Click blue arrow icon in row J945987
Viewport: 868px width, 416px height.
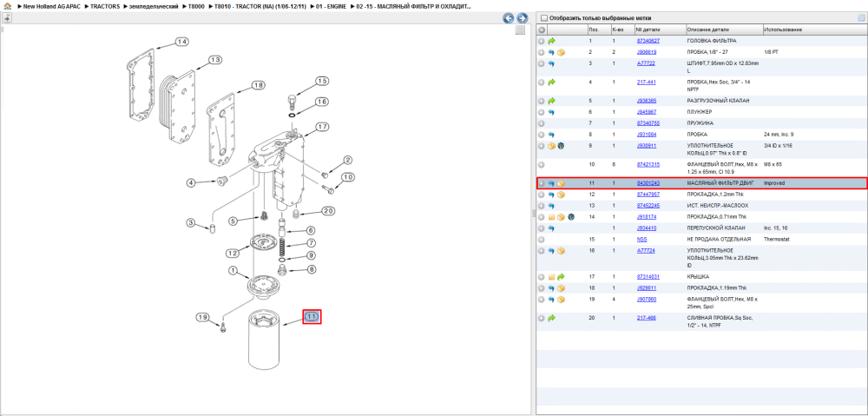coord(551,112)
